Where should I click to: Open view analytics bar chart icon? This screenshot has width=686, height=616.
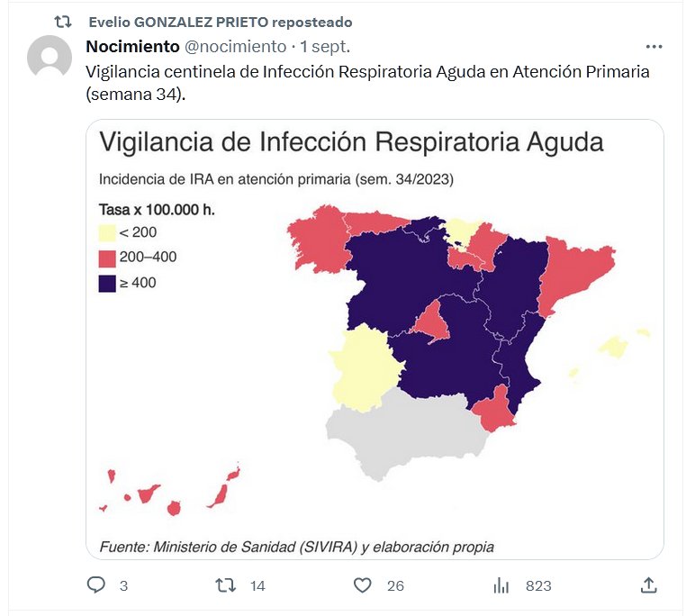[x=501, y=585]
